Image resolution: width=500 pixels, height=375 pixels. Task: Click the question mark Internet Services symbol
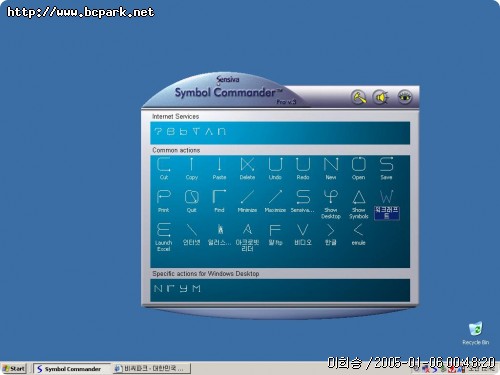pyautogui.click(x=158, y=132)
